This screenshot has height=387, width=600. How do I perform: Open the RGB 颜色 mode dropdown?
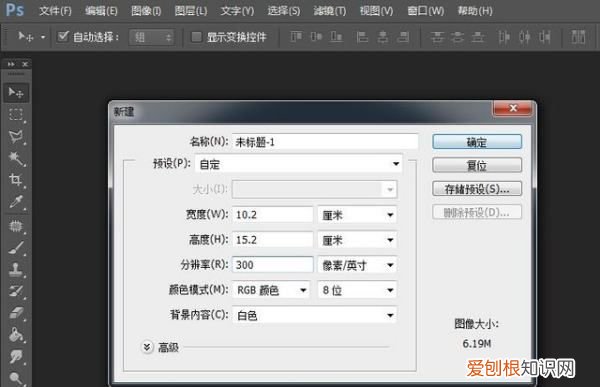tap(271, 290)
